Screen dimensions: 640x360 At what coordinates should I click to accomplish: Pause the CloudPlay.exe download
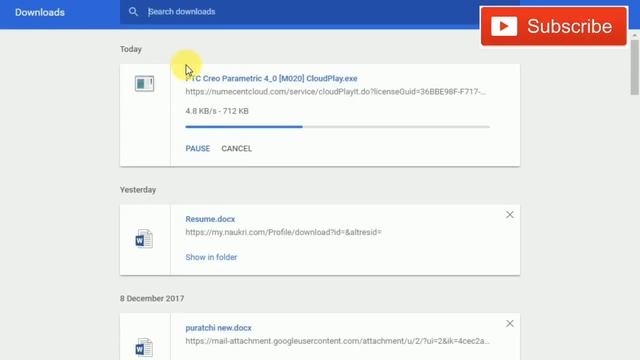click(198, 149)
